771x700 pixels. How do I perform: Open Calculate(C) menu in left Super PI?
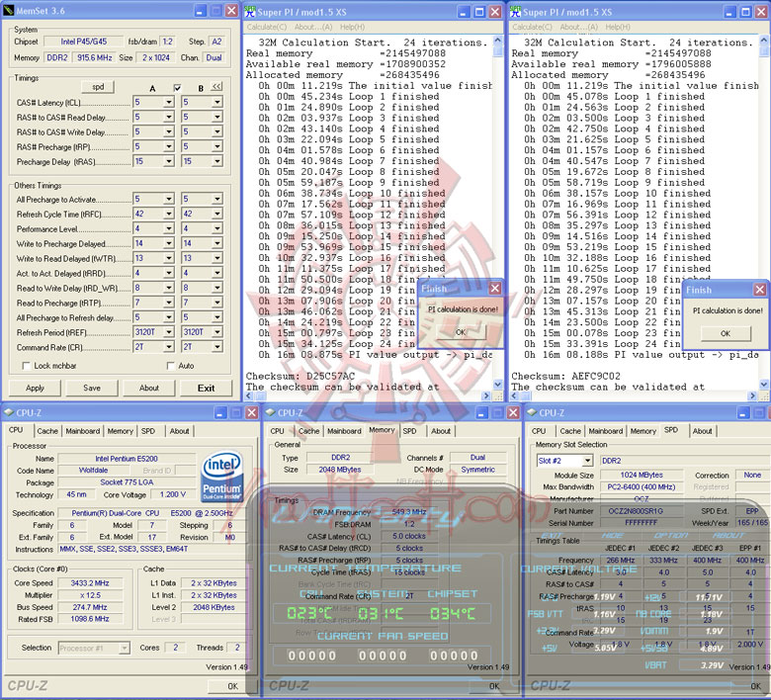(x=267, y=27)
